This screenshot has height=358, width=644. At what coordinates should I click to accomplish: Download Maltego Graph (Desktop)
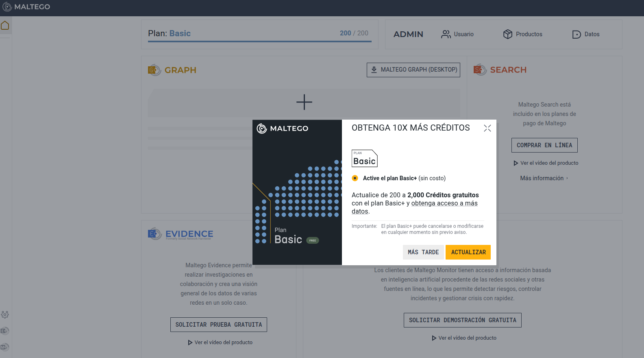point(413,70)
